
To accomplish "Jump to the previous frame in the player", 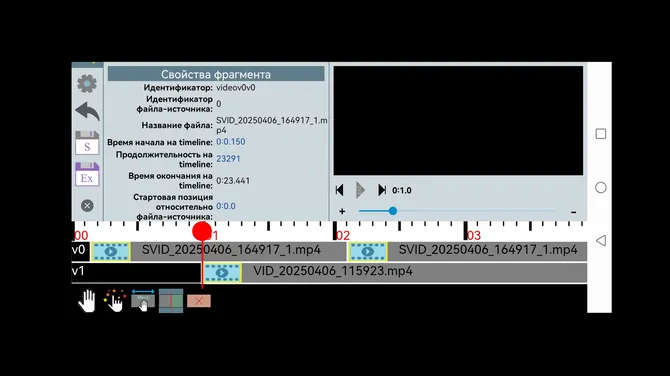I will point(340,190).
